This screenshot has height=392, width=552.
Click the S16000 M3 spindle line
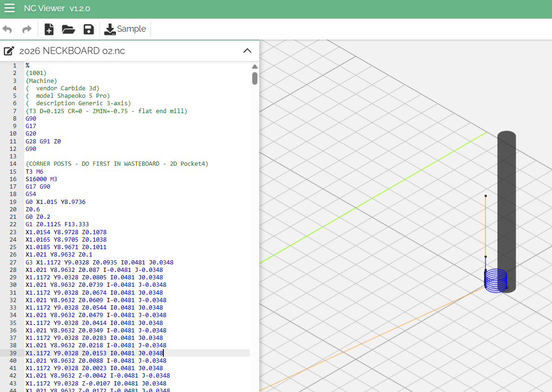coord(41,179)
